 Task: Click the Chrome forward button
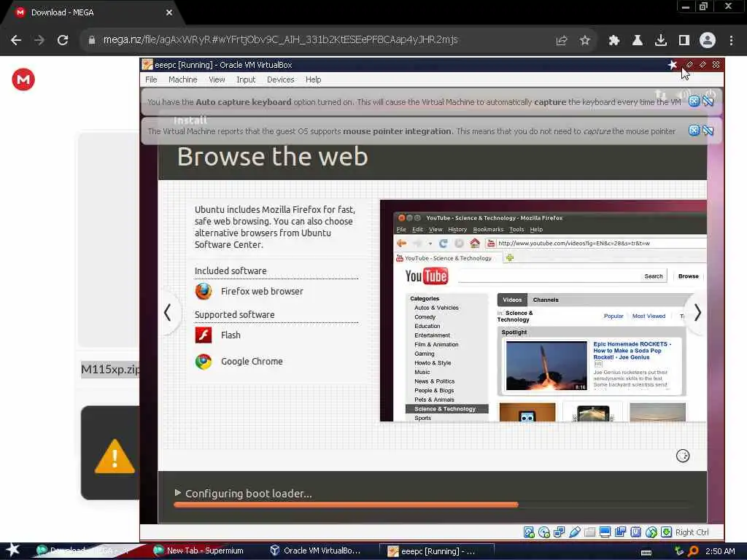pyautogui.click(x=39, y=40)
